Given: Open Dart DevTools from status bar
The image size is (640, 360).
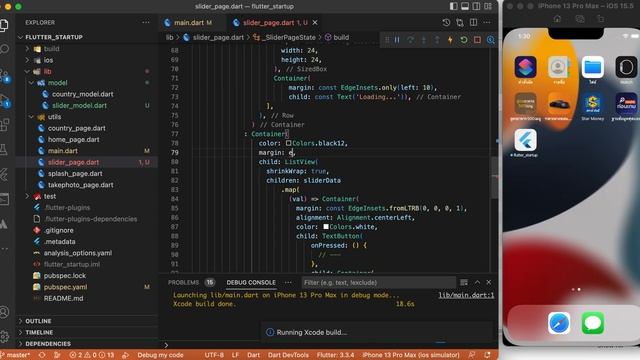Looking at the screenshot, I should (x=288, y=355).
